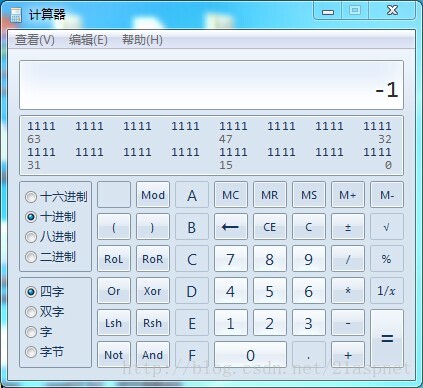The height and width of the screenshot is (388, 423).
Task: Click the addition + button
Action: click(x=348, y=355)
